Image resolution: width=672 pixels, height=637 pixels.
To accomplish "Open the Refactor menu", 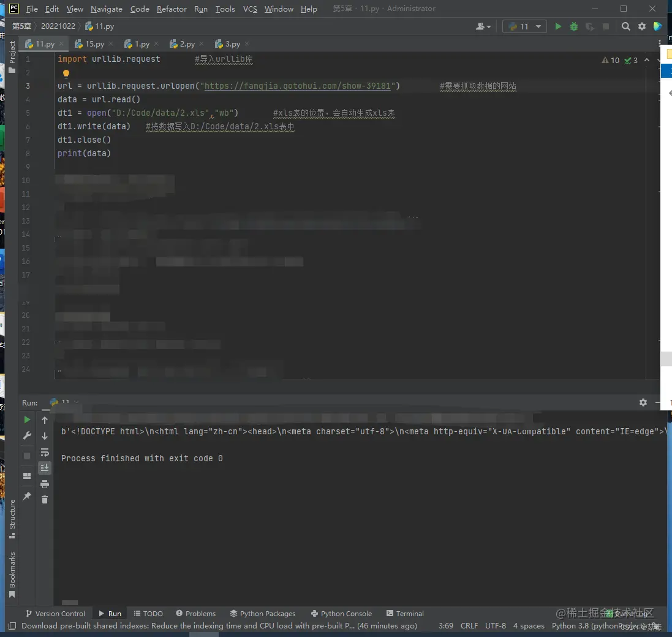I will click(172, 9).
